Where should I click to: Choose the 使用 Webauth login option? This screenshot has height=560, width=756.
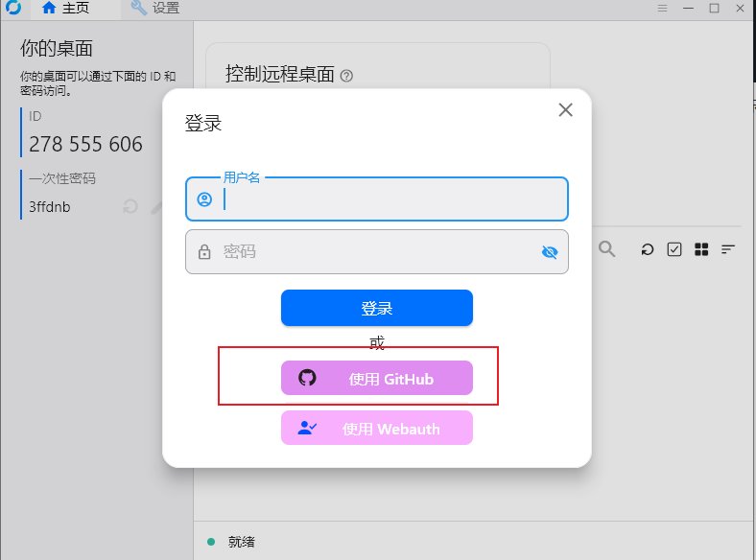click(376, 429)
